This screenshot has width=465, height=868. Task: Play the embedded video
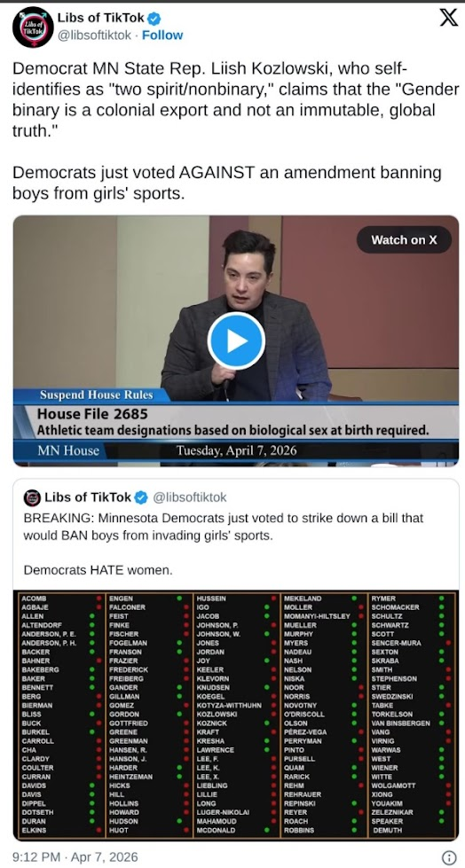(236, 341)
